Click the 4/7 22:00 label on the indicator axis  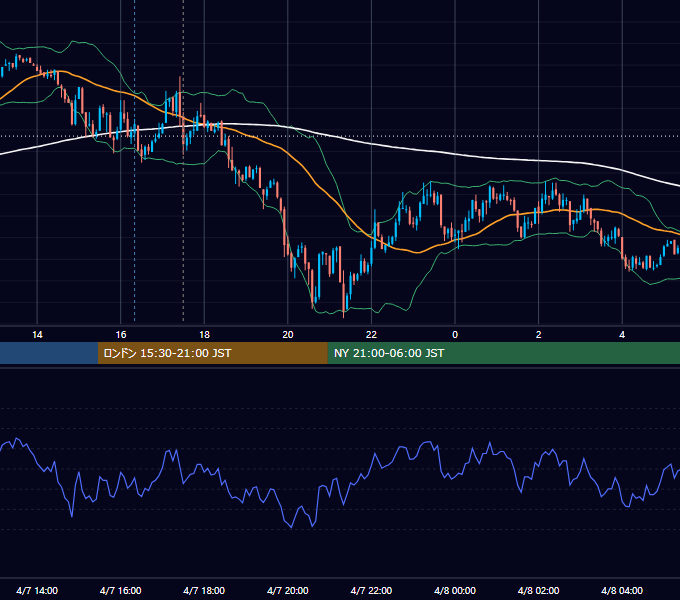(x=371, y=590)
